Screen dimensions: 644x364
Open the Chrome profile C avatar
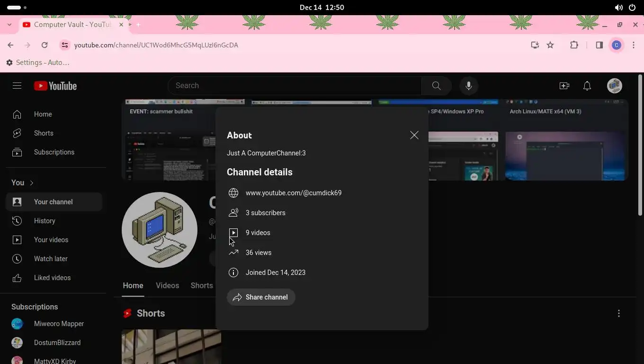(x=617, y=45)
